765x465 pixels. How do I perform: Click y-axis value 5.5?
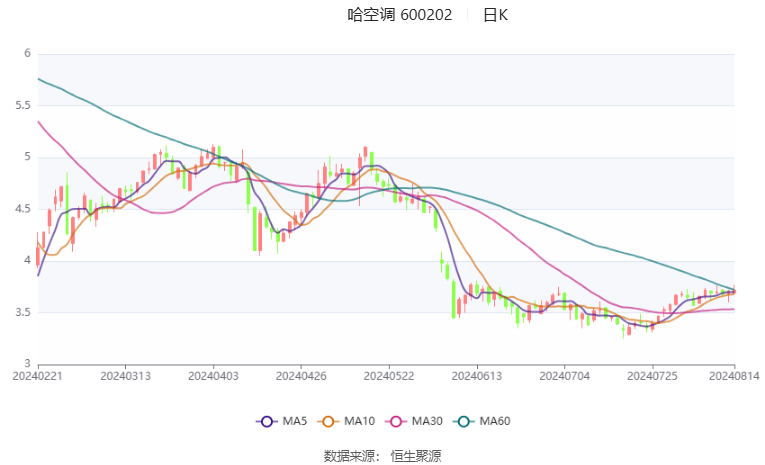point(22,105)
